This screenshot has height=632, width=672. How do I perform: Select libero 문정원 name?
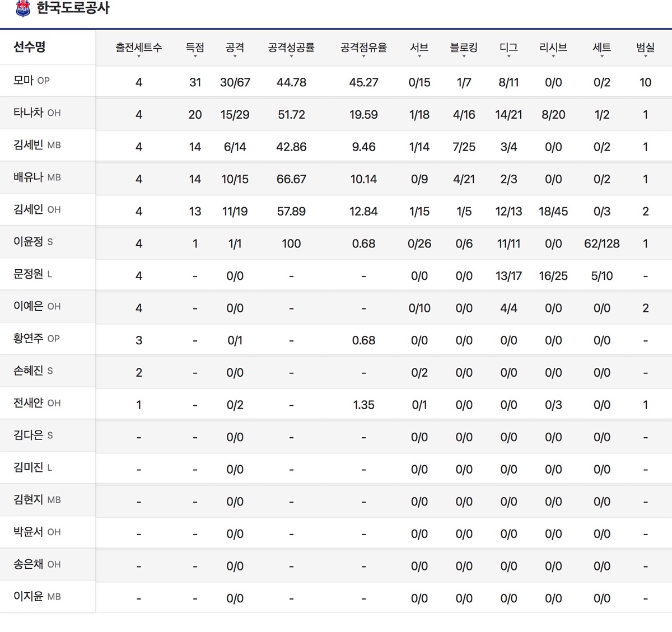pos(29,274)
